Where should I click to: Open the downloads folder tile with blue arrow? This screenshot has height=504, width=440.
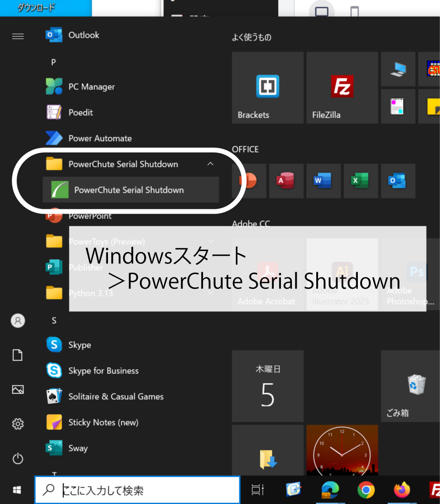pos(268,450)
